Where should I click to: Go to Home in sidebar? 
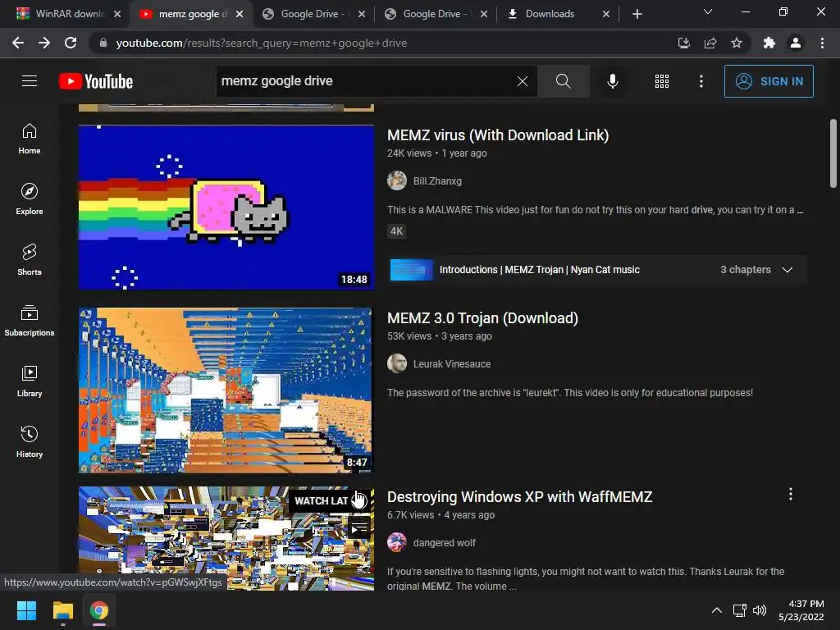(x=30, y=139)
